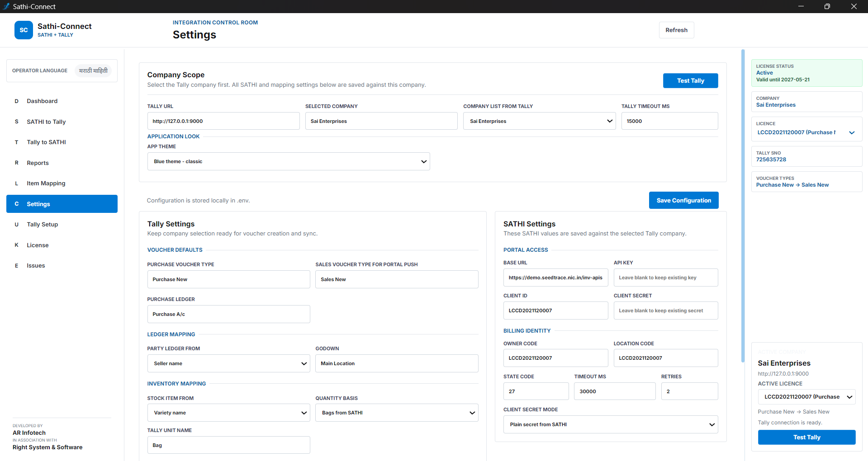Click the Selected Company field

click(381, 121)
